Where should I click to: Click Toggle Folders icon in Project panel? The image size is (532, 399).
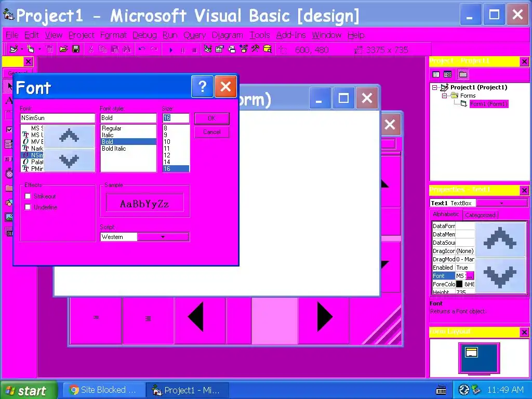tap(463, 74)
